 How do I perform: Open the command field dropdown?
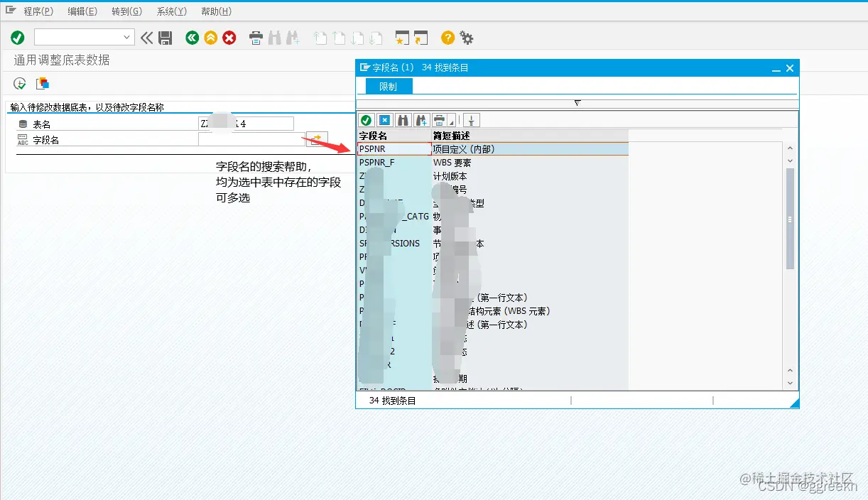point(126,36)
